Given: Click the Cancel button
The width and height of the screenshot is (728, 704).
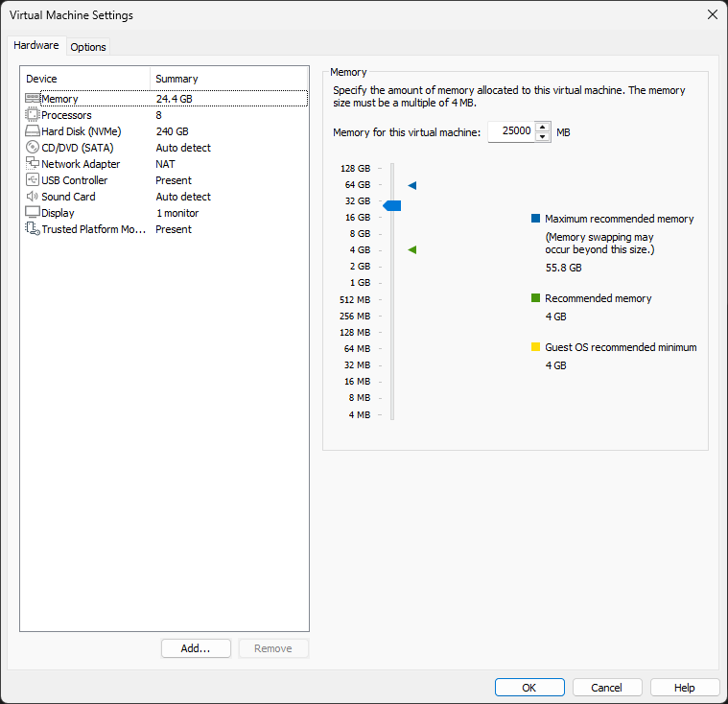Looking at the screenshot, I should pyautogui.click(x=607, y=688).
